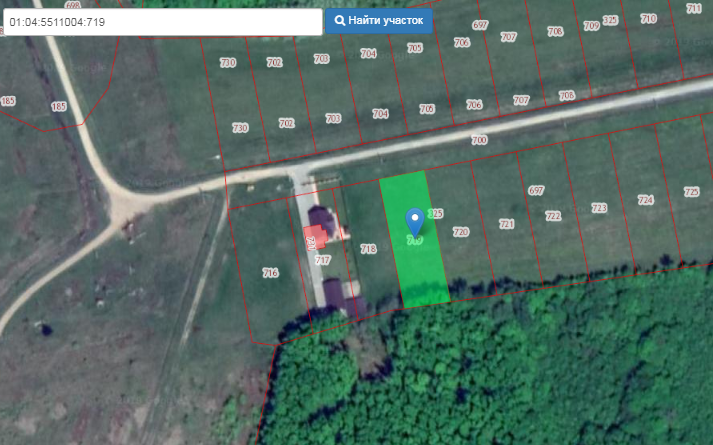713x445 pixels.
Task: Click the cadastral number search field
Action: coord(162,21)
